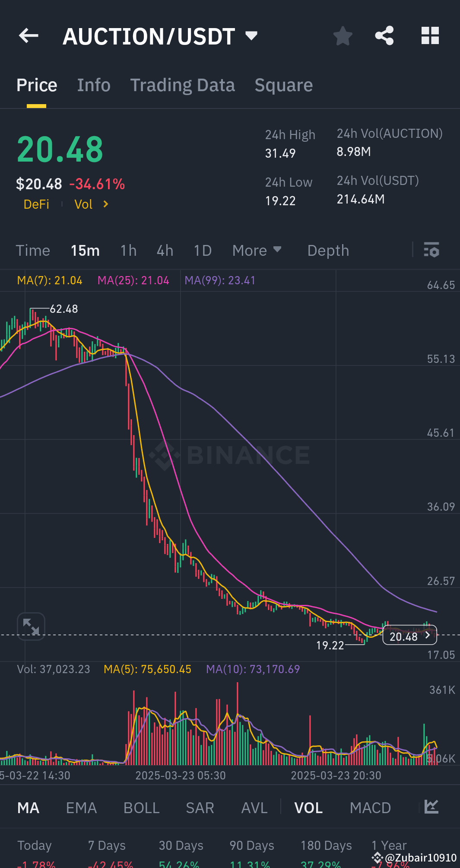460x868 pixels.
Task: Tap the 20.48 current price label arrow
Action: point(428,635)
